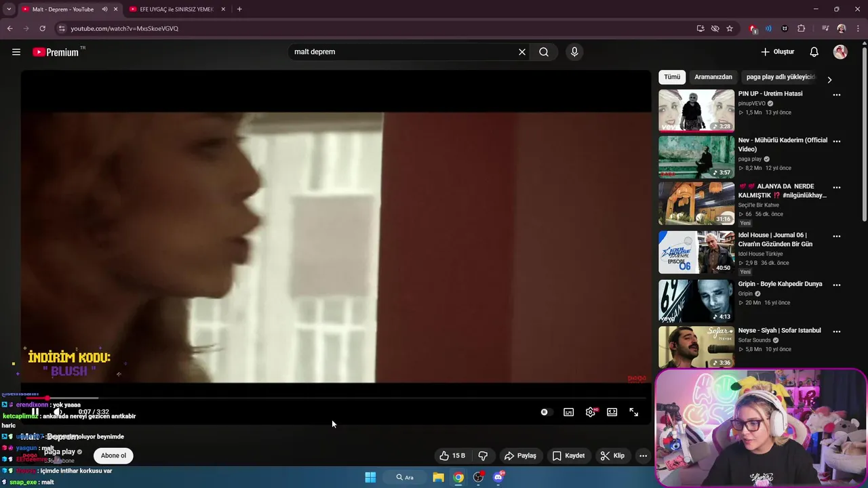This screenshot has width=868, height=488.
Task: Open the ALANYA DA NERDE KALMIŞTIK thumbnail
Action: click(x=696, y=203)
